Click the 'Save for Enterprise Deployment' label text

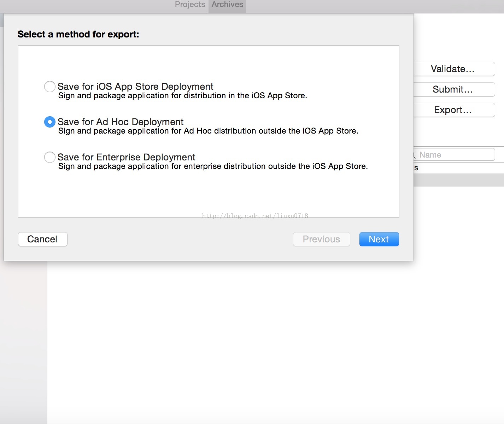point(127,157)
